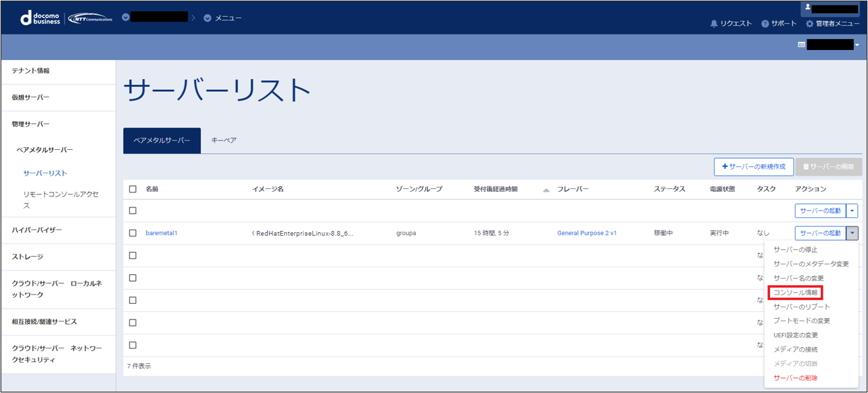Click the user profile icon at top right
This screenshot has height=393, width=868.
pos(806,8)
